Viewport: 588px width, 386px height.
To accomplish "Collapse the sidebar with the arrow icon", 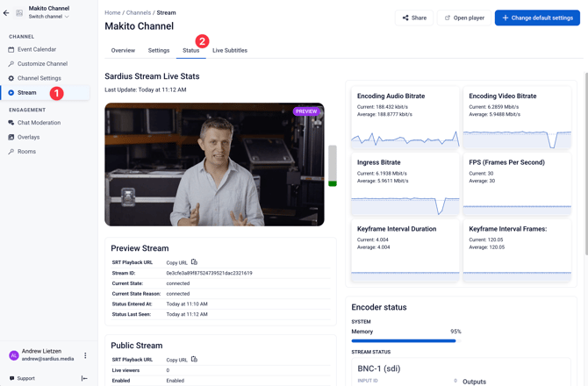I will pyautogui.click(x=84, y=378).
